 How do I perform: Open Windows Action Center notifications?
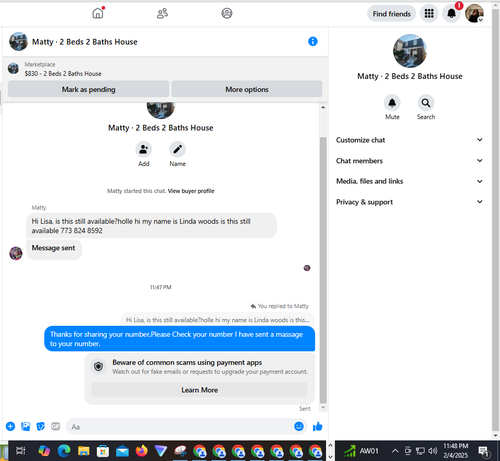483,452
